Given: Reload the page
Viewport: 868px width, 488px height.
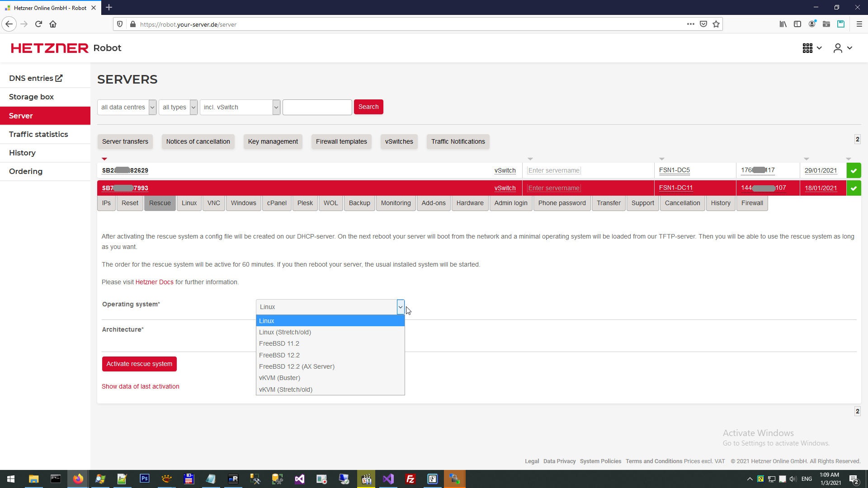Looking at the screenshot, I should pos(38,24).
